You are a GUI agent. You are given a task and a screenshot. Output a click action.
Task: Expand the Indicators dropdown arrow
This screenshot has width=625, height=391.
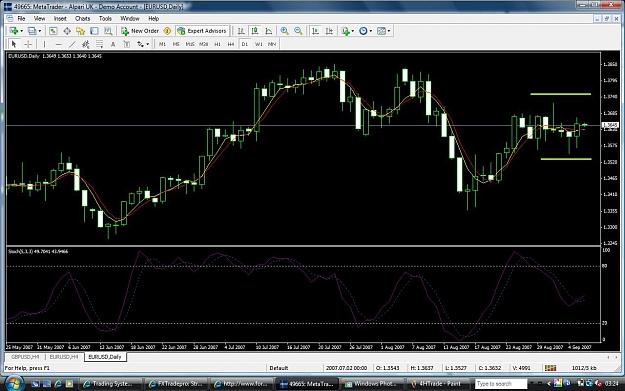[x=352, y=31]
